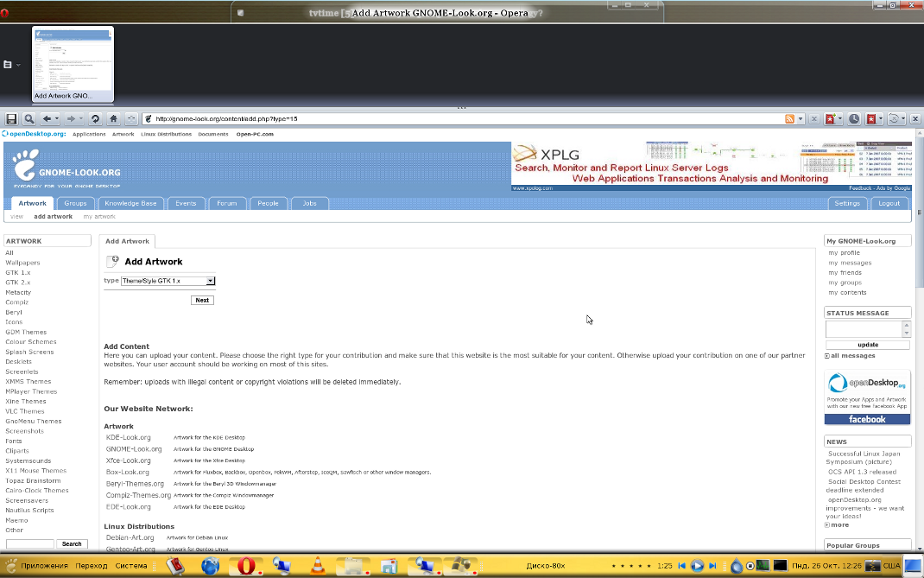Click the XPLG advertisement banner
Screen dimensions: 924x578
712,167
